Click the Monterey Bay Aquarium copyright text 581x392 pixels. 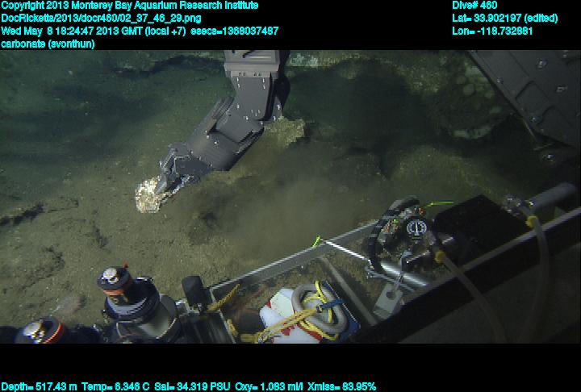click(x=130, y=5)
